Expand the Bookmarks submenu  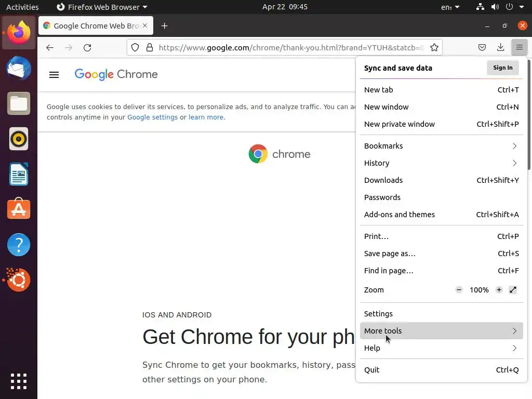[442, 146]
